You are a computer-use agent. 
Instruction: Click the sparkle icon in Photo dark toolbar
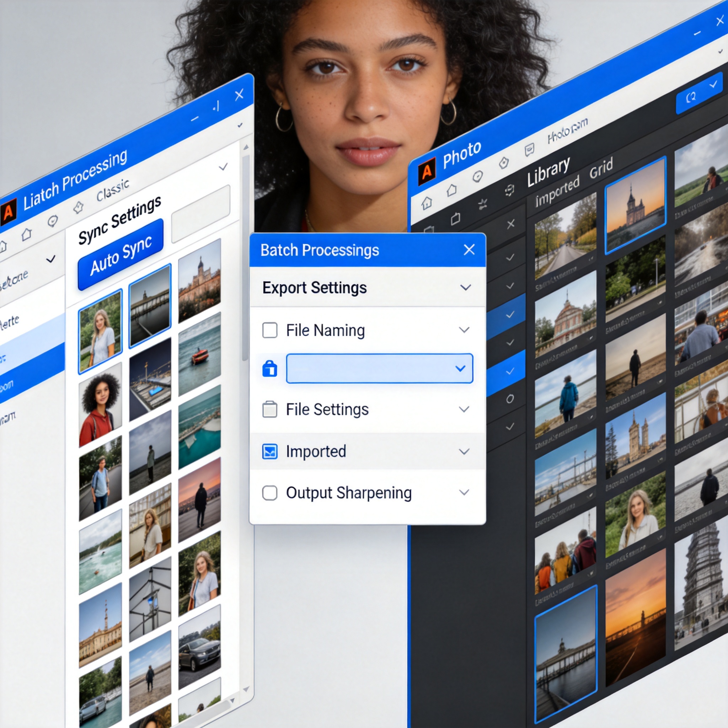coord(482,204)
